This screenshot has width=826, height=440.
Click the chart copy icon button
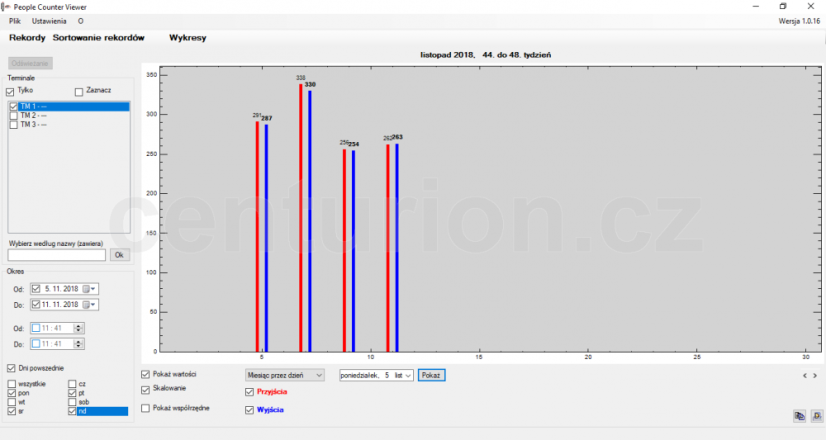[800, 416]
